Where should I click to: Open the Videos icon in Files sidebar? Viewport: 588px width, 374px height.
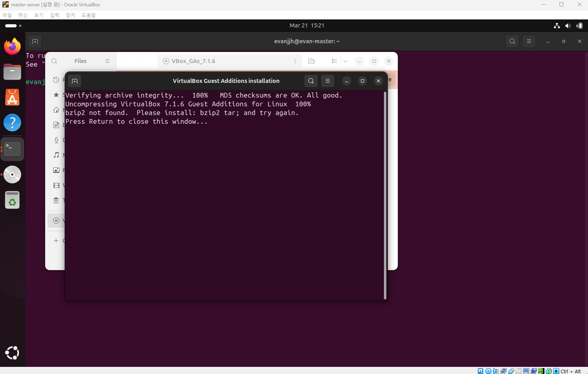tap(56, 185)
